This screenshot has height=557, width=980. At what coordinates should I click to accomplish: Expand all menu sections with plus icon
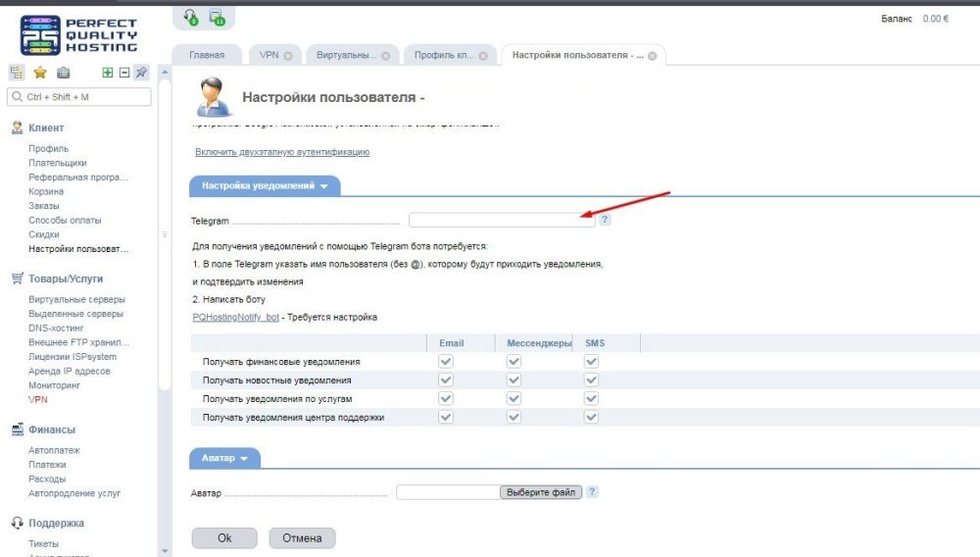pyautogui.click(x=108, y=73)
